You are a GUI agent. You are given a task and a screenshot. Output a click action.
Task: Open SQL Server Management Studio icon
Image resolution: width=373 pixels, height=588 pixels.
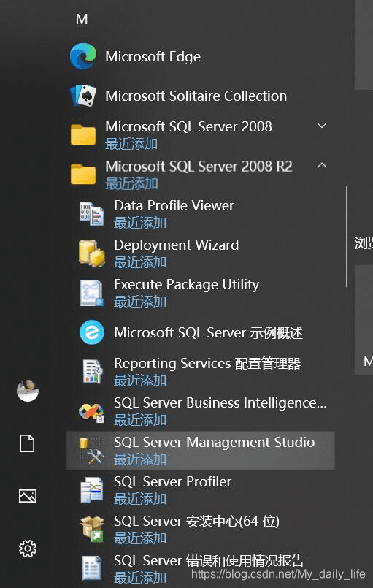pyautogui.click(x=91, y=451)
